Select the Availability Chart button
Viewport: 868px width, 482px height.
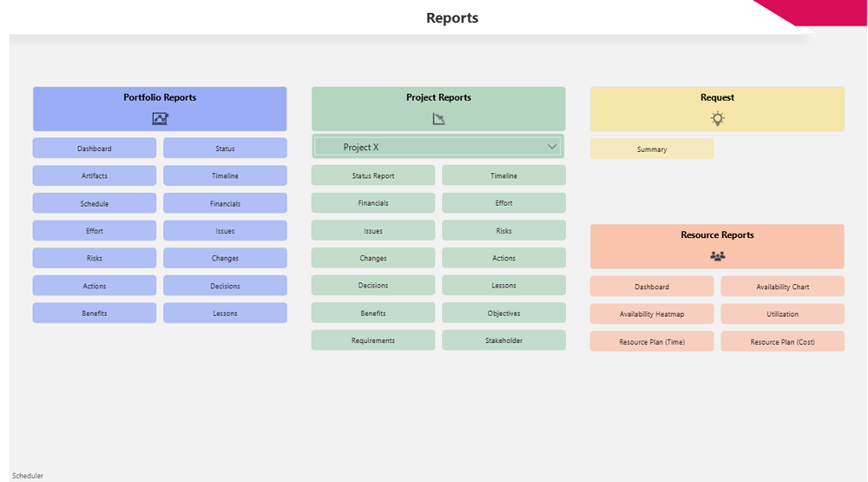[x=782, y=287]
